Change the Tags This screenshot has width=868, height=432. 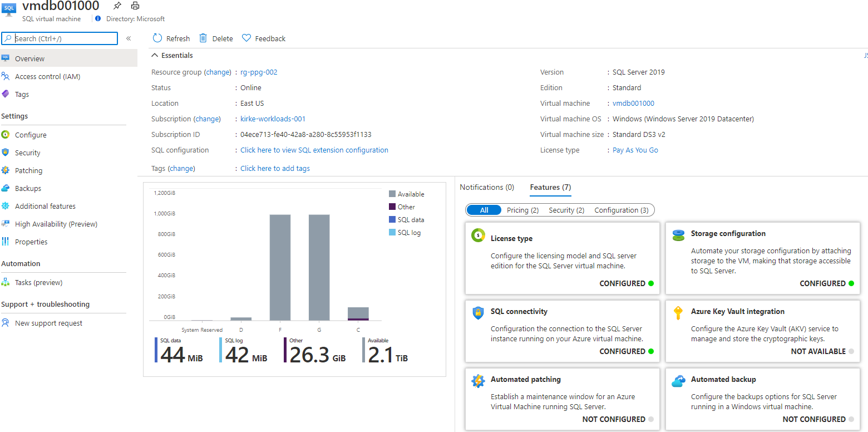pos(181,168)
